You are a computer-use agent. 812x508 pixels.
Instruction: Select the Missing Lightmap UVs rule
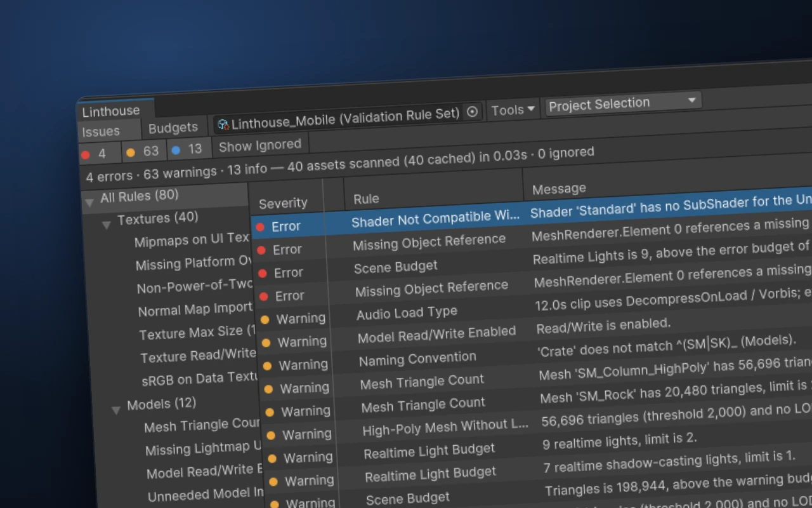204,448
